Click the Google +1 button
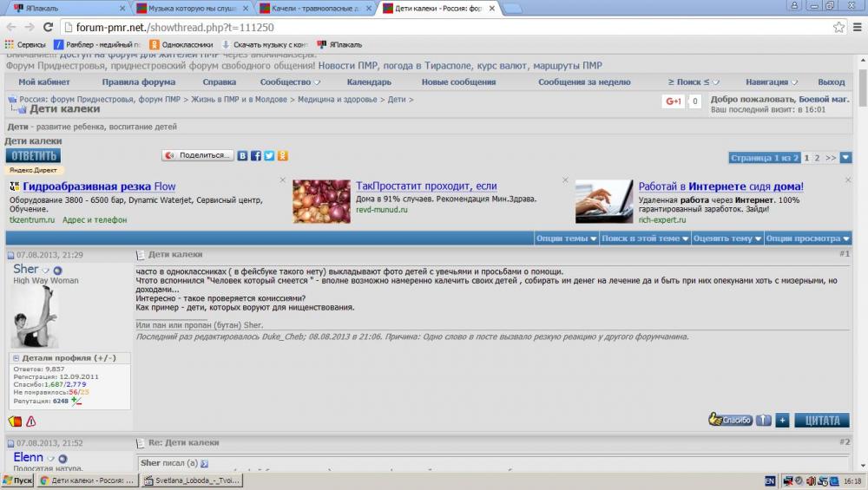The image size is (868, 490). tap(674, 101)
